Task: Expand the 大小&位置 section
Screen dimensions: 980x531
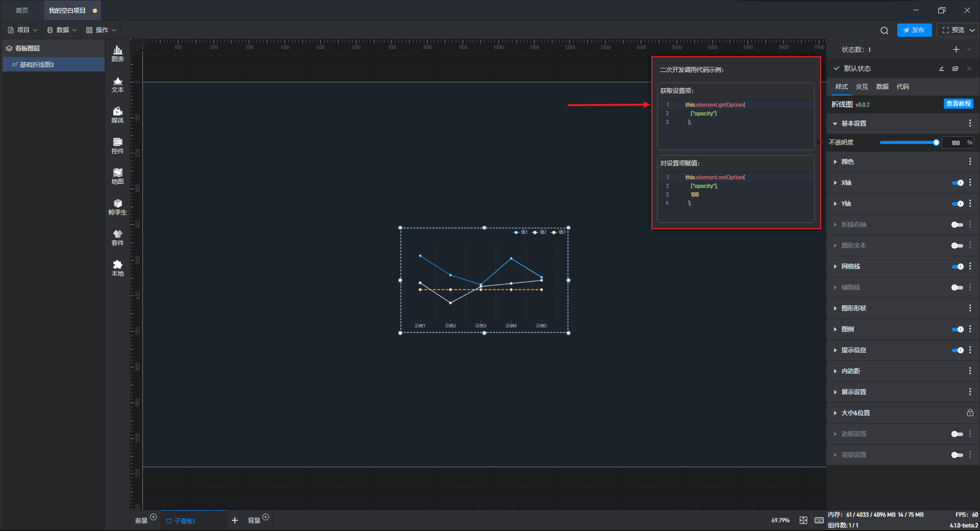Action: 835,413
